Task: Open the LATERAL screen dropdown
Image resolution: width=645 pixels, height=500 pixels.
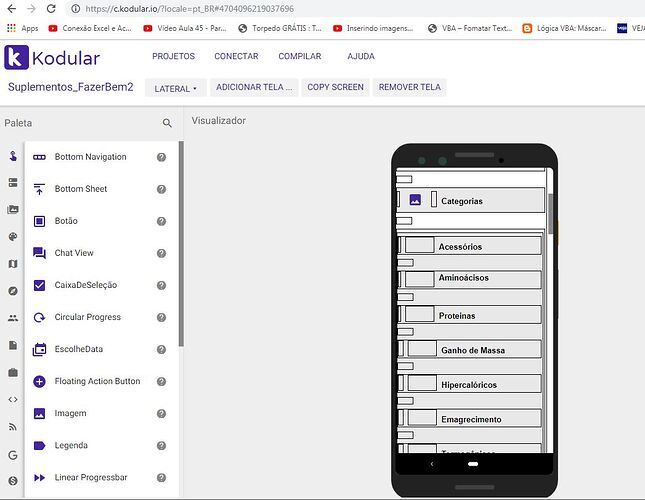Action: pos(176,88)
